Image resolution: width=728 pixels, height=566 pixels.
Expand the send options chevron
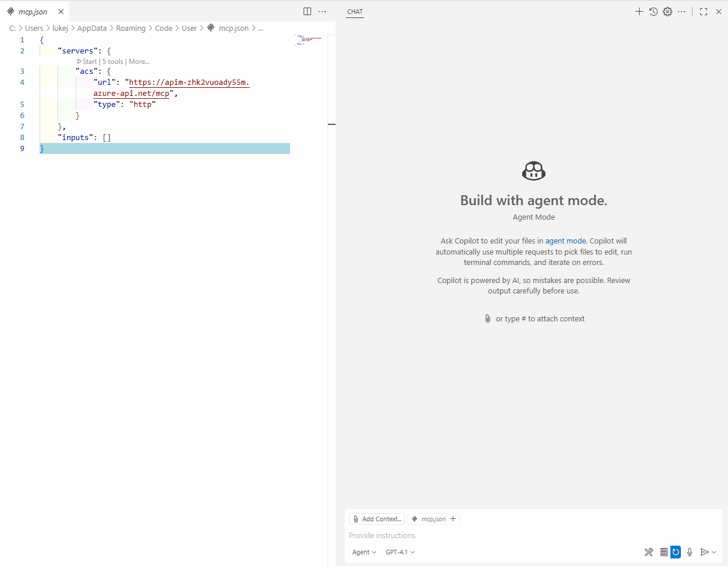[x=714, y=552]
